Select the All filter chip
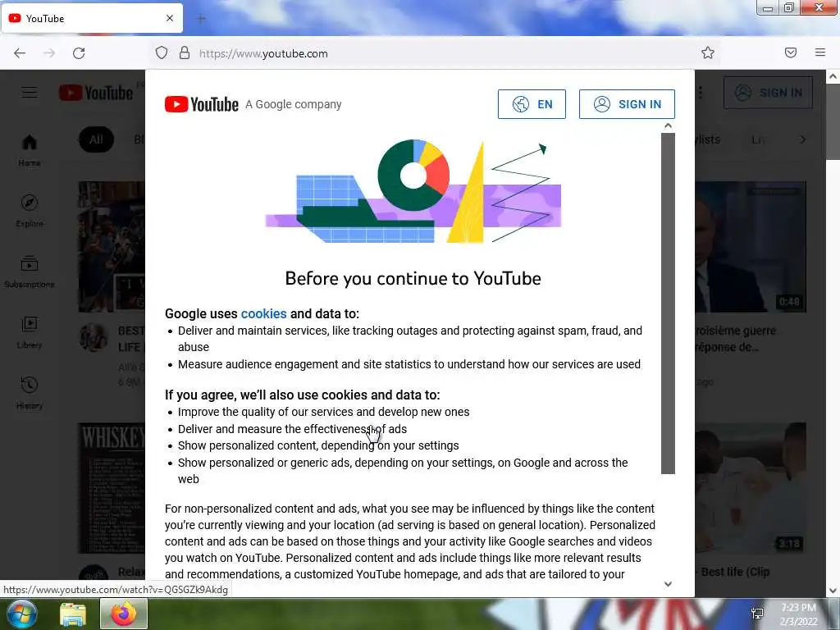The height and width of the screenshot is (630, 840). (x=97, y=139)
